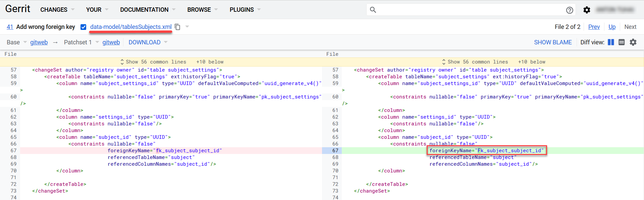Viewport: 644px width, 200px height.
Task: Click the Next file label
Action: click(x=630, y=27)
